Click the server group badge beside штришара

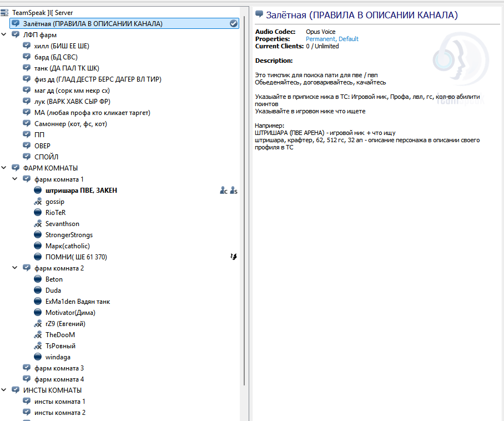[234, 191]
